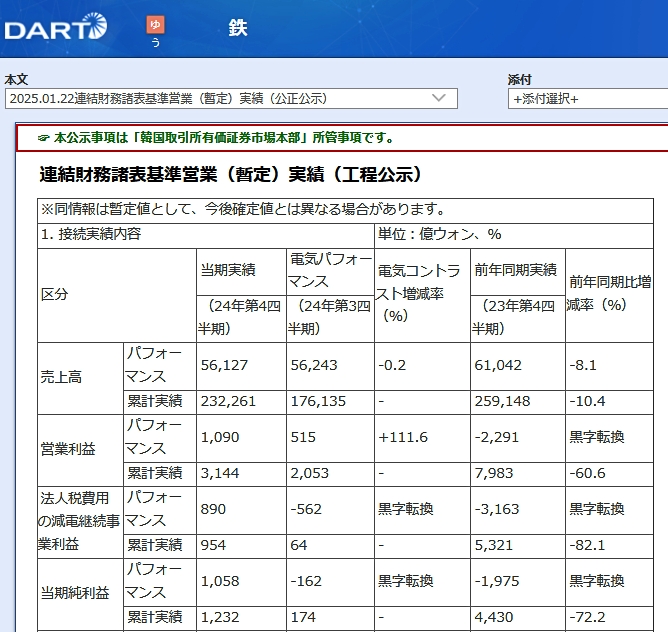Viewport: 668px width, 632px height.
Task: Click the company name 鉄 in header
Action: coord(237,27)
